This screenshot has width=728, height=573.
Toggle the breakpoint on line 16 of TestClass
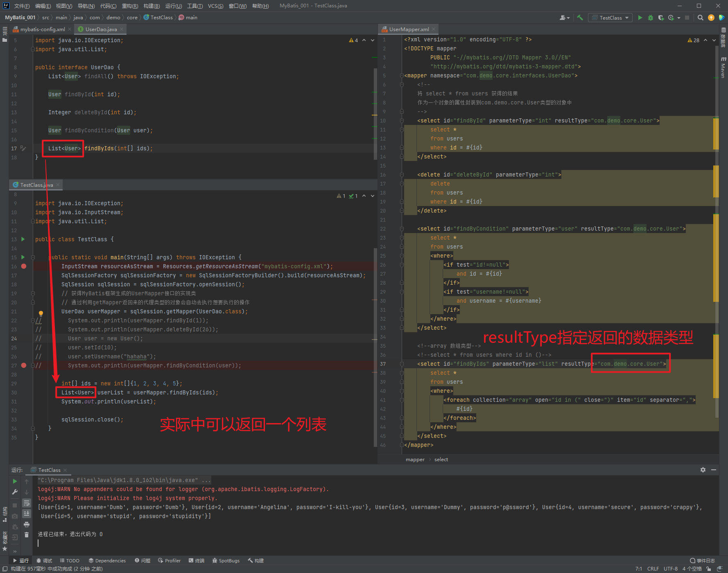(24, 266)
